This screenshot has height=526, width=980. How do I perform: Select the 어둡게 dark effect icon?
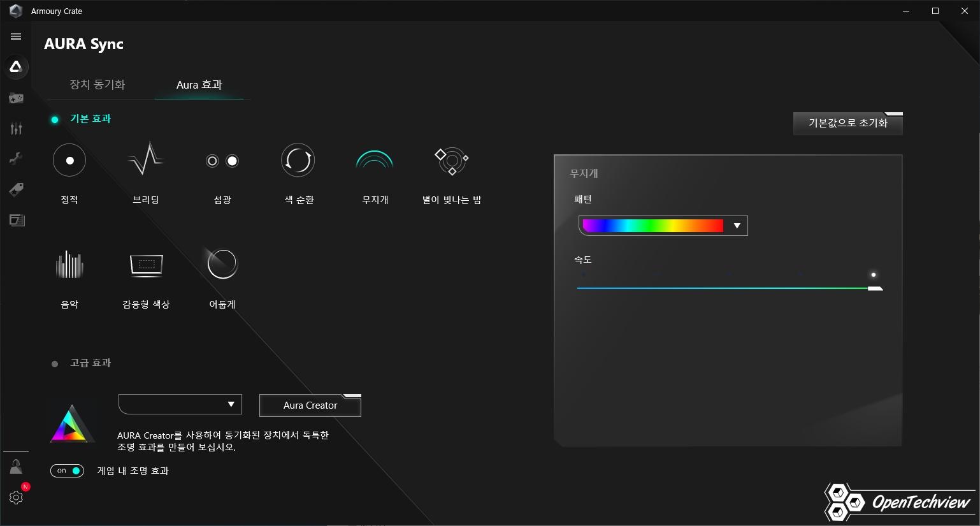222,263
